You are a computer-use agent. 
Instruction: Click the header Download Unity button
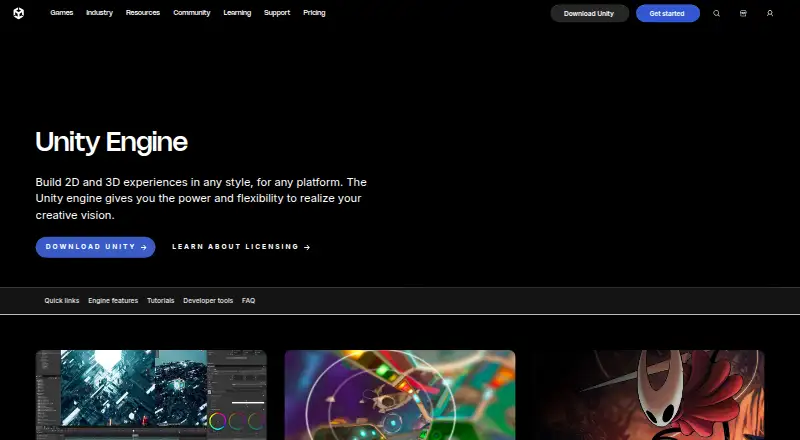(x=589, y=13)
